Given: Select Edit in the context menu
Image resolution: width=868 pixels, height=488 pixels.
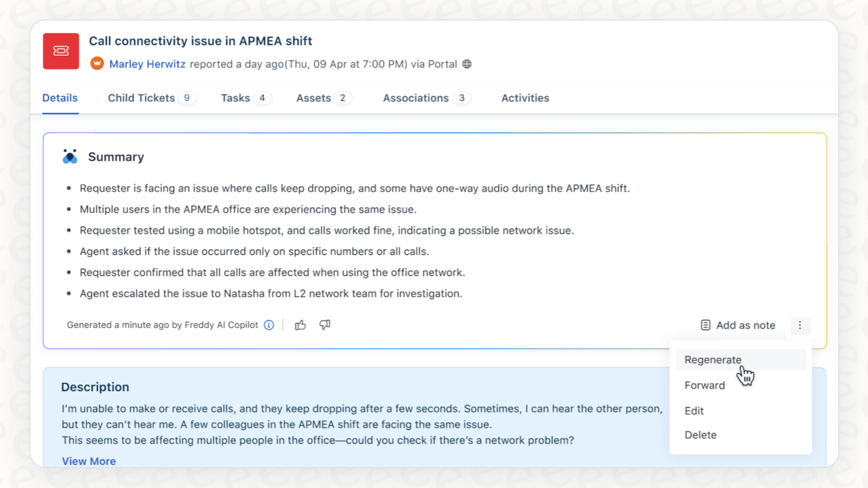Looking at the screenshot, I should (x=694, y=411).
